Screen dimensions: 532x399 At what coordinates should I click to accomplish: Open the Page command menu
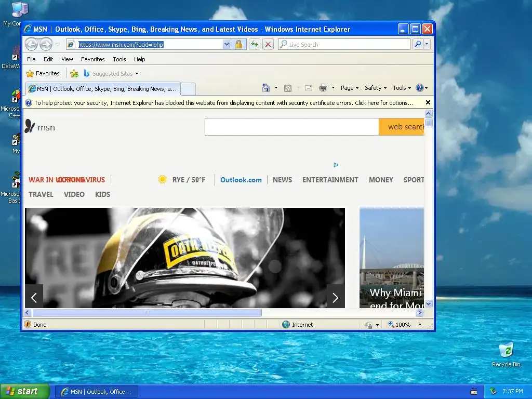pos(350,88)
